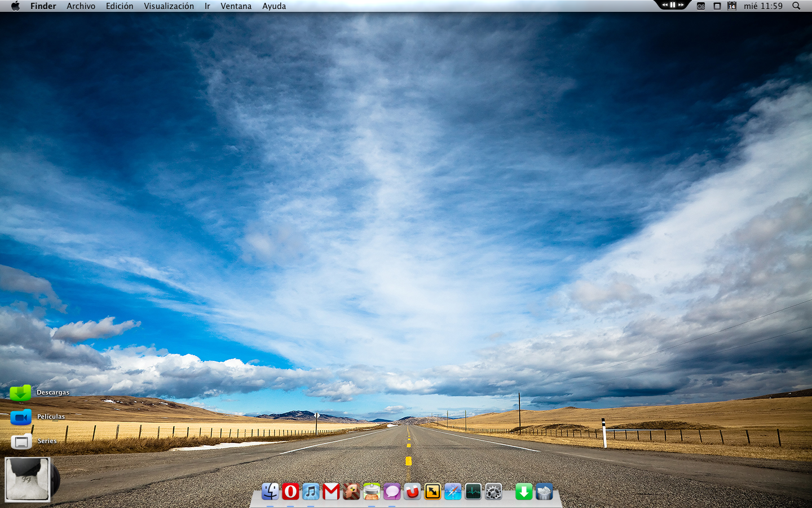This screenshot has height=508, width=812.
Task: Open the Archivo menu
Action: coord(81,6)
